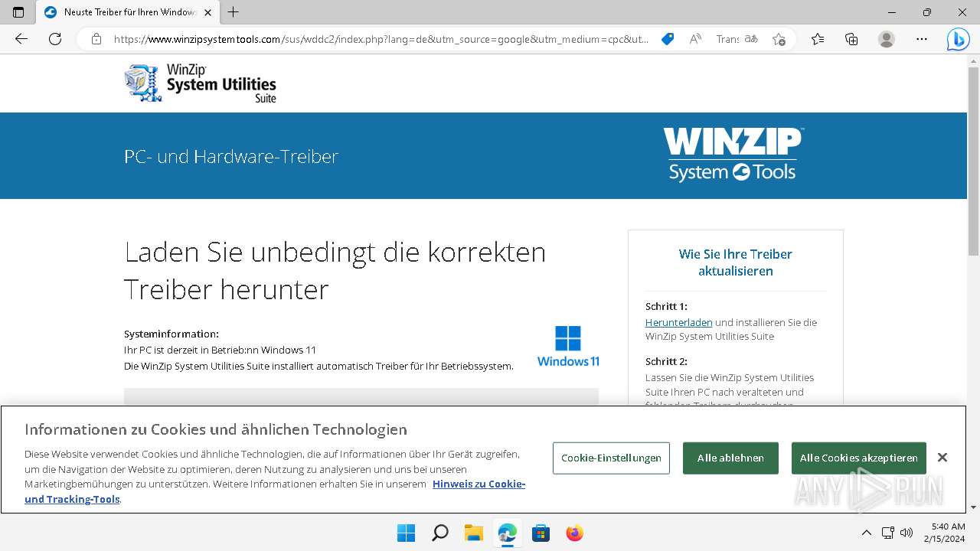Click the Windows 11 logo on the page
This screenshot has width=980, height=551.
[x=568, y=346]
